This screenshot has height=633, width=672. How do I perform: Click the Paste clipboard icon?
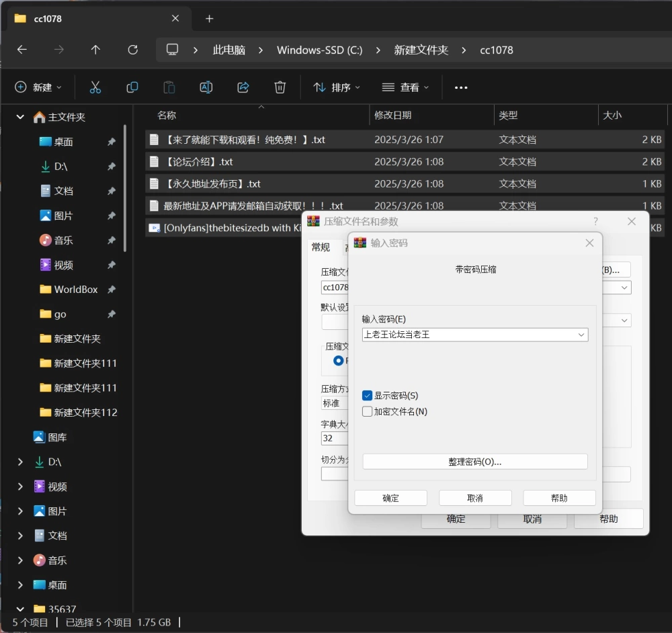tap(169, 87)
